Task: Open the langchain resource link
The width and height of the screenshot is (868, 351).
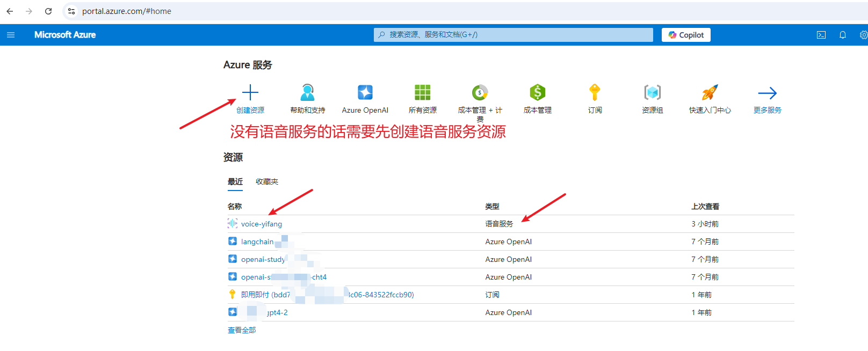Action: (257, 242)
